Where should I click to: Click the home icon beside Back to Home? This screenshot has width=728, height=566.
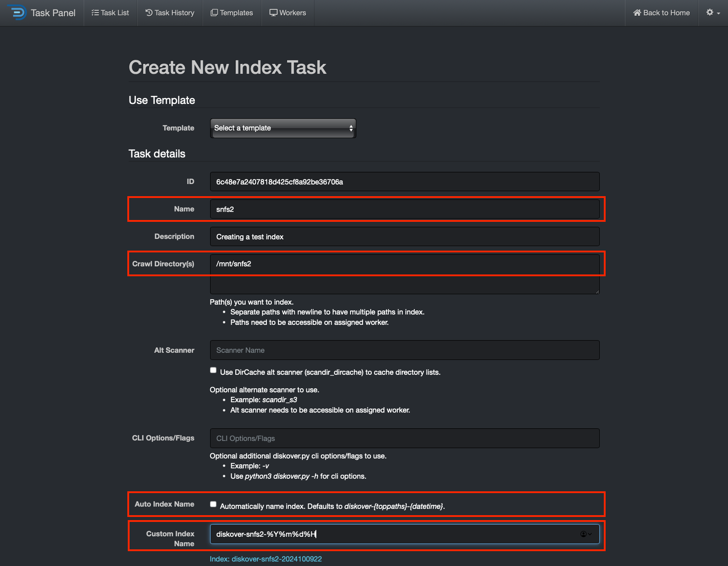tap(637, 13)
